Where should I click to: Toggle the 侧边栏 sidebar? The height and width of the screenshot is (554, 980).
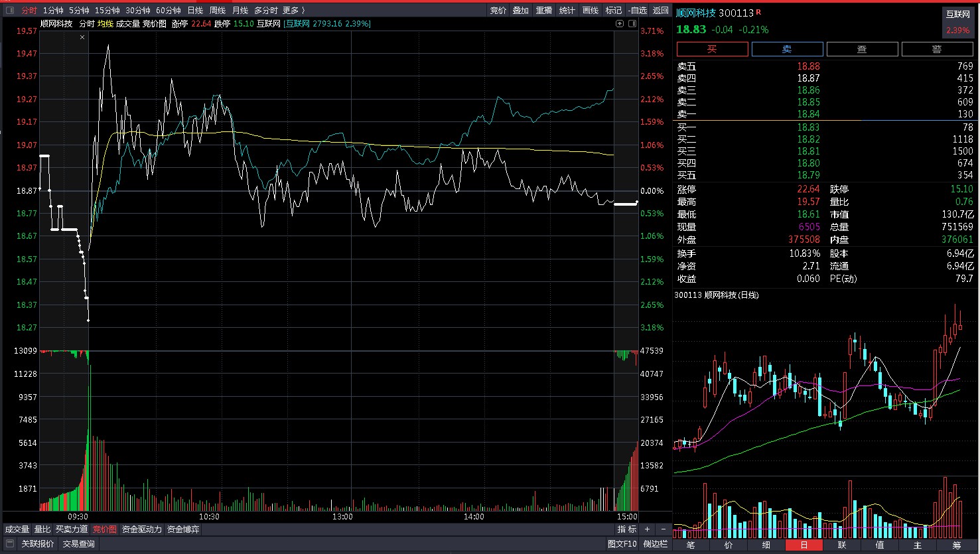coord(656,544)
